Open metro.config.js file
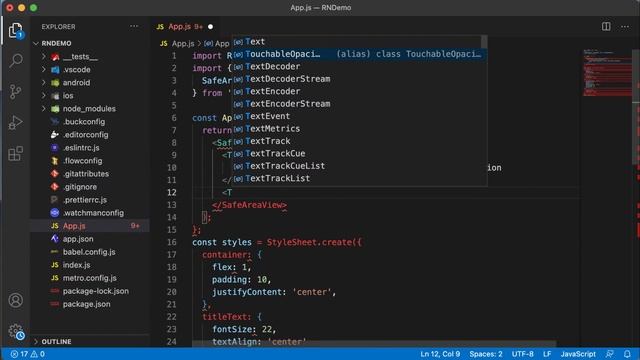Viewport: 640px width, 360px height. 90,278
